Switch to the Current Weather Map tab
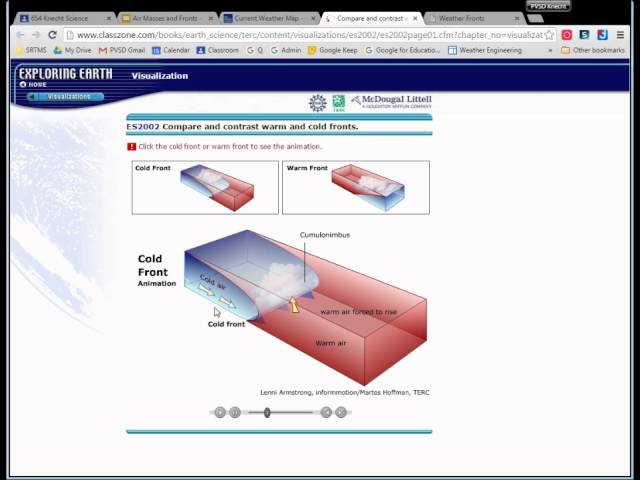The image size is (640, 480). 269,18
